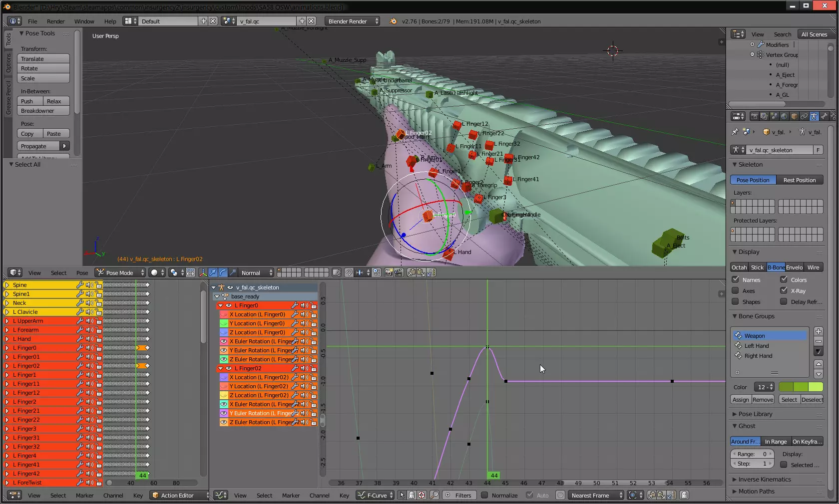Open the Object properties cube tab

(794, 116)
